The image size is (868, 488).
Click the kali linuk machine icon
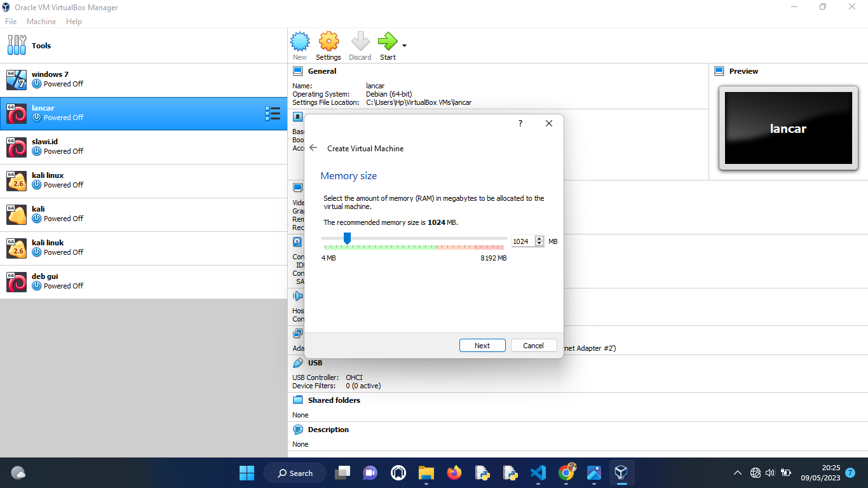[17, 248]
